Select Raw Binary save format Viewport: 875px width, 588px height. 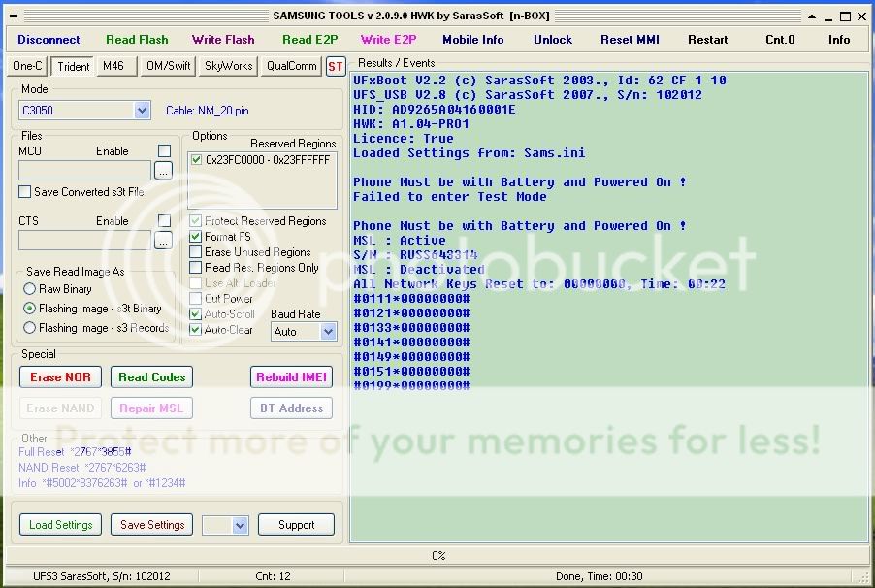pyautogui.click(x=29, y=289)
